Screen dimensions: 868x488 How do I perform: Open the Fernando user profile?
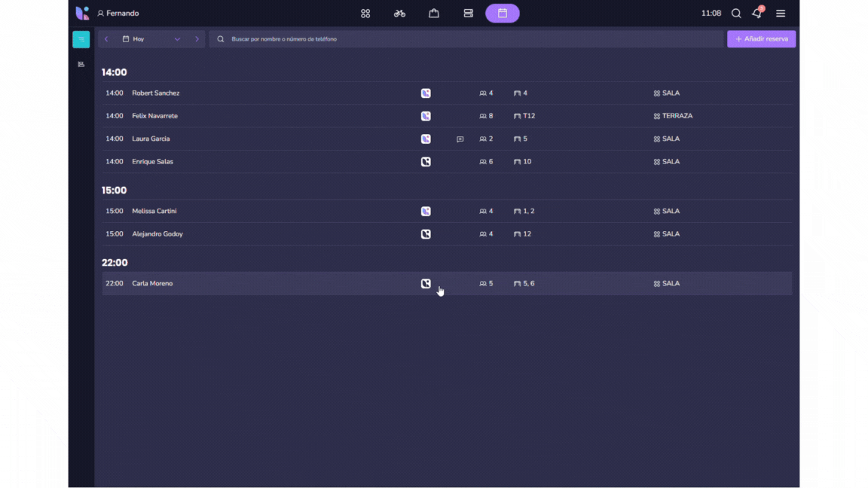(118, 14)
